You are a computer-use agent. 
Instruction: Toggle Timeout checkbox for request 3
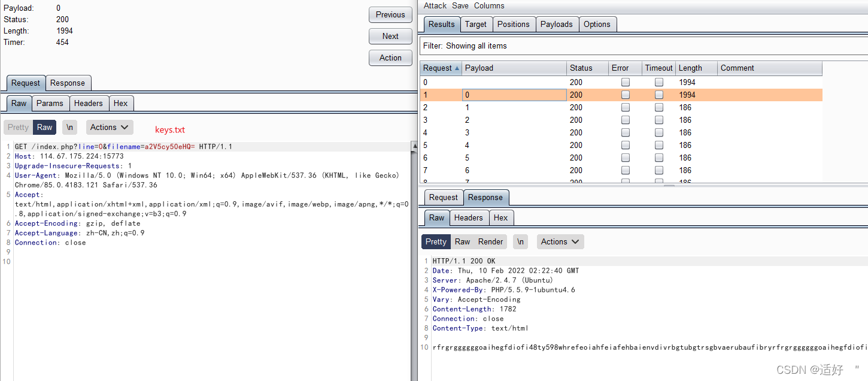[x=659, y=120]
